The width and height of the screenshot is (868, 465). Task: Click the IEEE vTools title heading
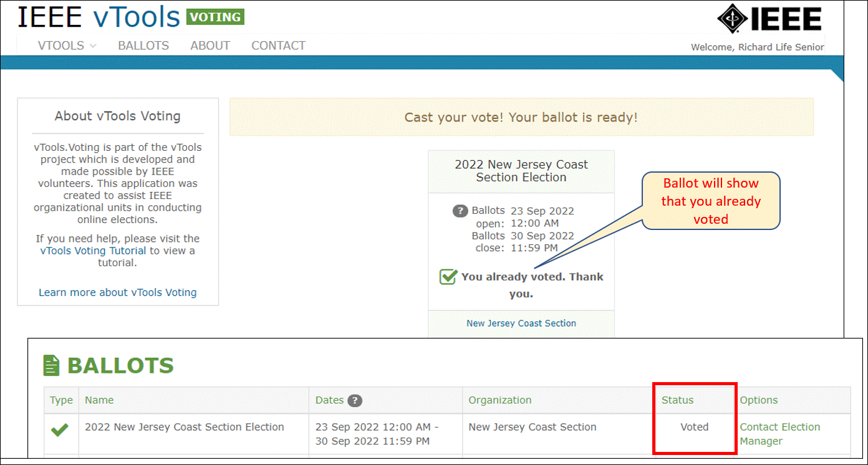coord(99,17)
